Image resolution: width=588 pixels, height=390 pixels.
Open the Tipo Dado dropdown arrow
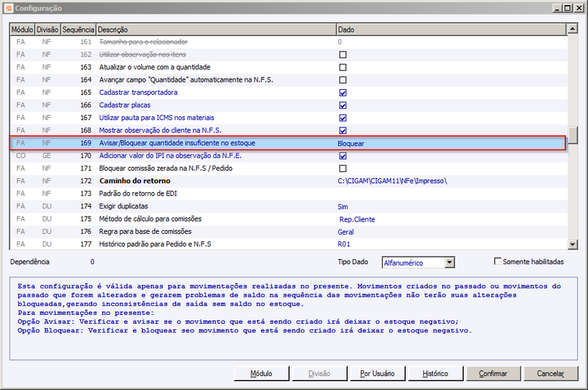pos(450,263)
